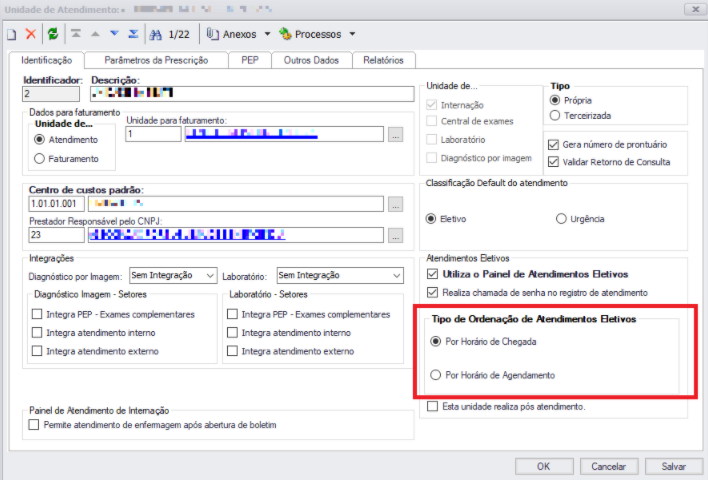The height and width of the screenshot is (480, 708).
Task: Select Eletivo default classification
Action: (431, 219)
